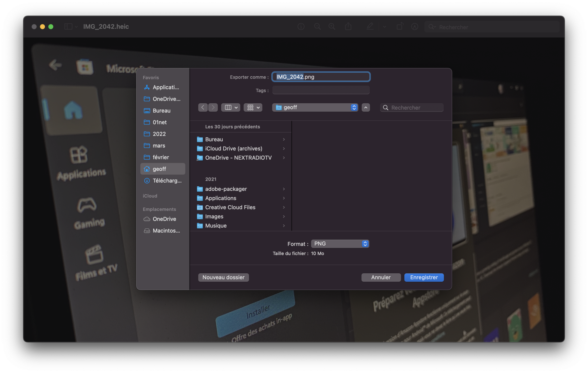Open the adobe-packager folder

coord(241,189)
